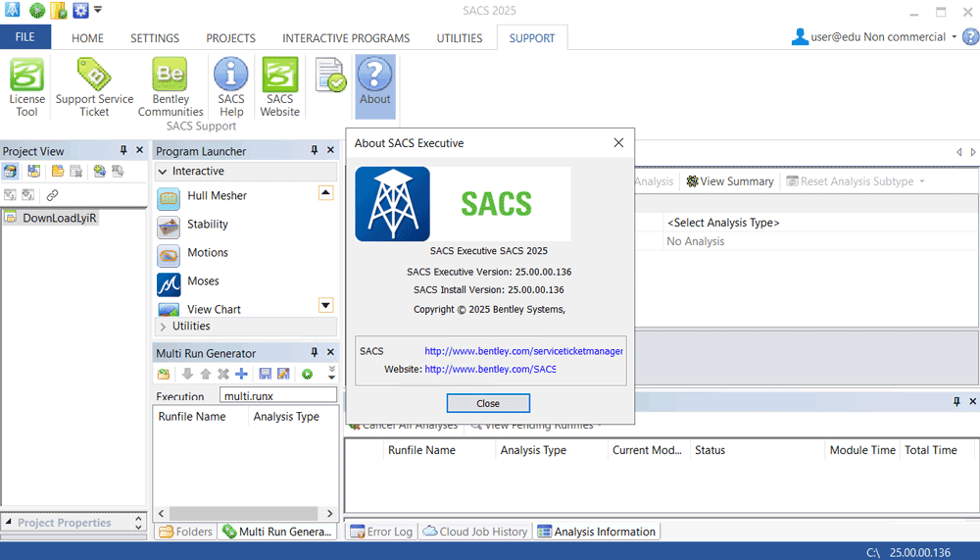Open the bentley.com/SACS website link
This screenshot has height=560, width=980.
click(x=490, y=369)
